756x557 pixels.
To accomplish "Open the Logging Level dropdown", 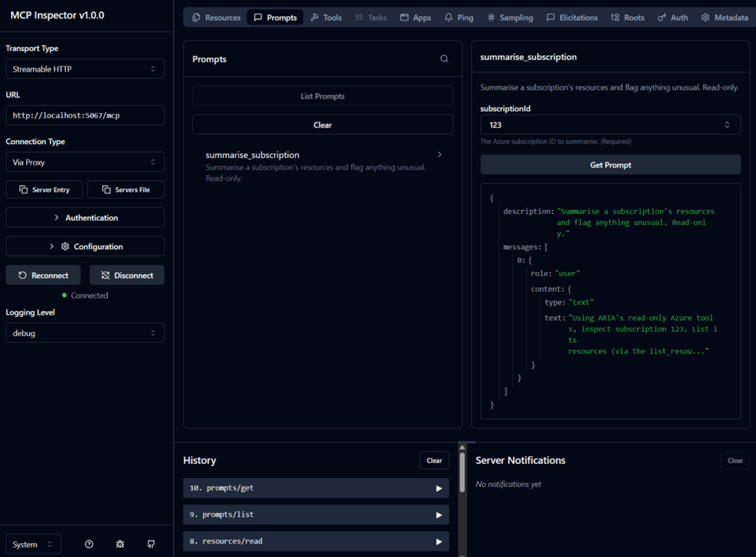I will 85,332.
